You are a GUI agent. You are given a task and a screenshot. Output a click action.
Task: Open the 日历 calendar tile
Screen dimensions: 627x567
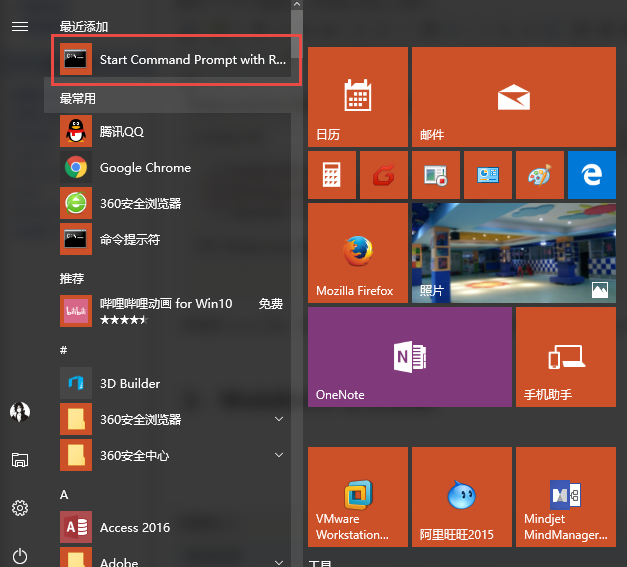click(x=358, y=97)
